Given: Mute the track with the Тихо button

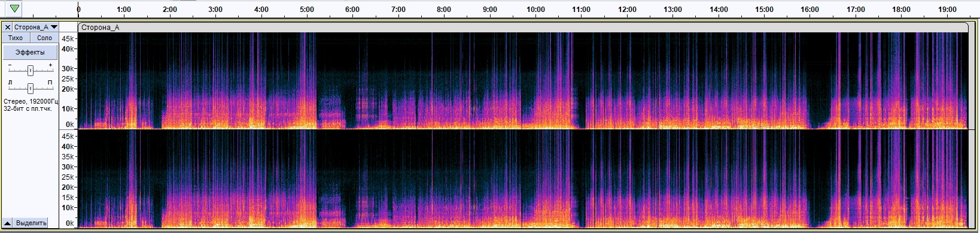Looking at the screenshot, I should click(x=16, y=38).
